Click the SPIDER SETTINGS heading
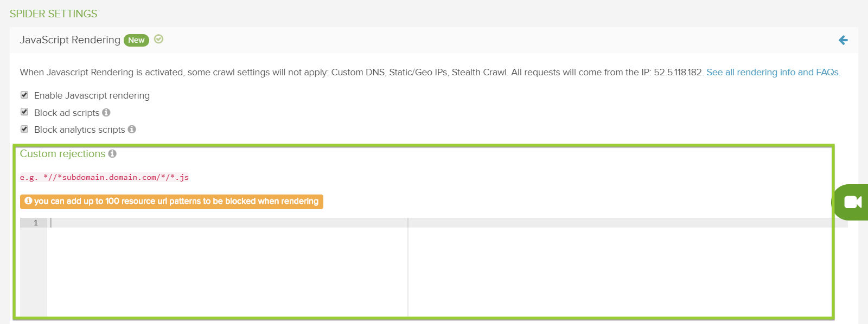868x324 pixels. point(53,14)
